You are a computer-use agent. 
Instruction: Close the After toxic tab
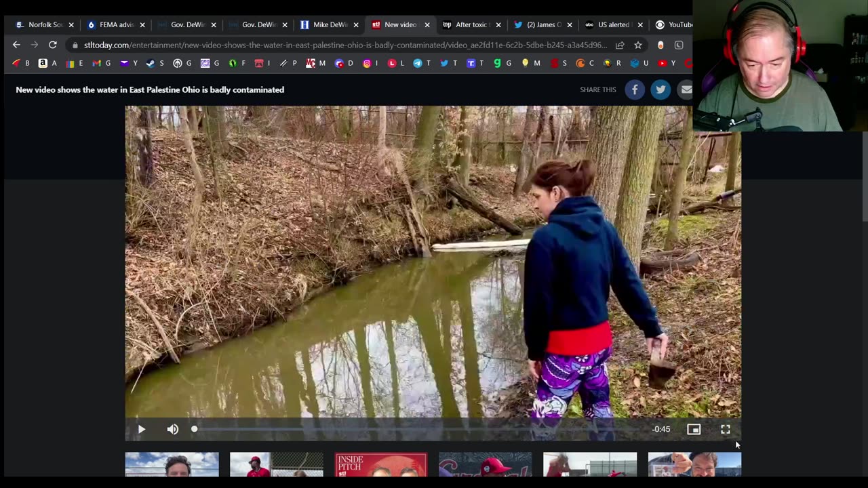(x=498, y=25)
